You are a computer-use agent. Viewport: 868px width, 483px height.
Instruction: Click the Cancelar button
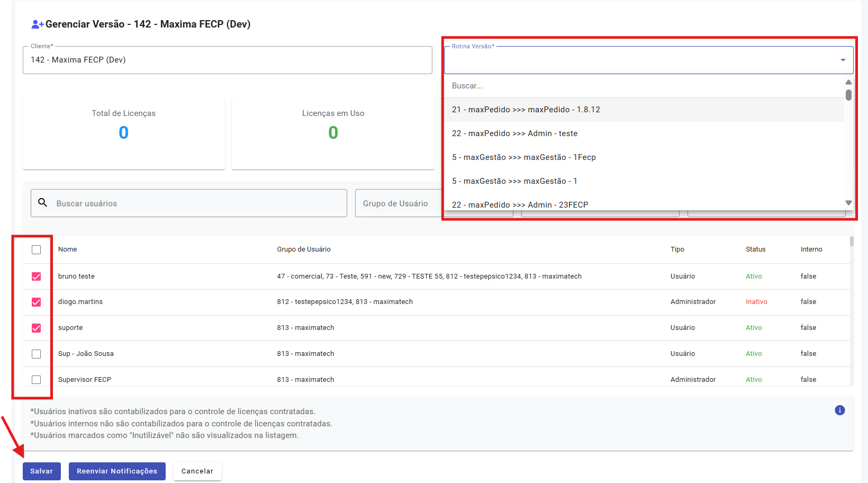click(197, 471)
